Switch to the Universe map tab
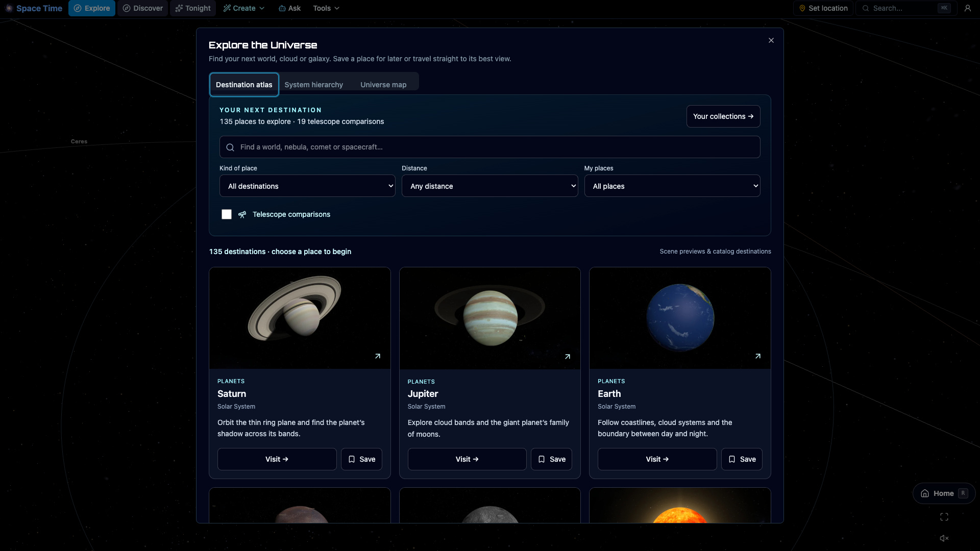This screenshot has width=980, height=551. (383, 85)
